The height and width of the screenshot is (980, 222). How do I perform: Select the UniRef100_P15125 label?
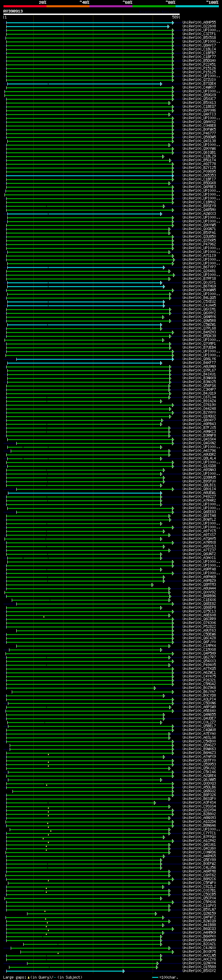pos(199,72)
